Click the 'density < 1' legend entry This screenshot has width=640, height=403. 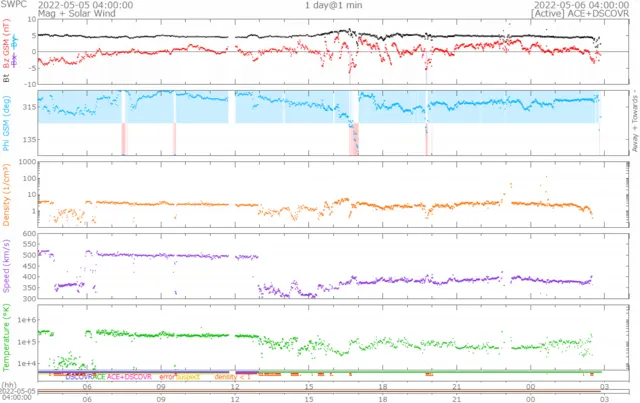coord(232,377)
